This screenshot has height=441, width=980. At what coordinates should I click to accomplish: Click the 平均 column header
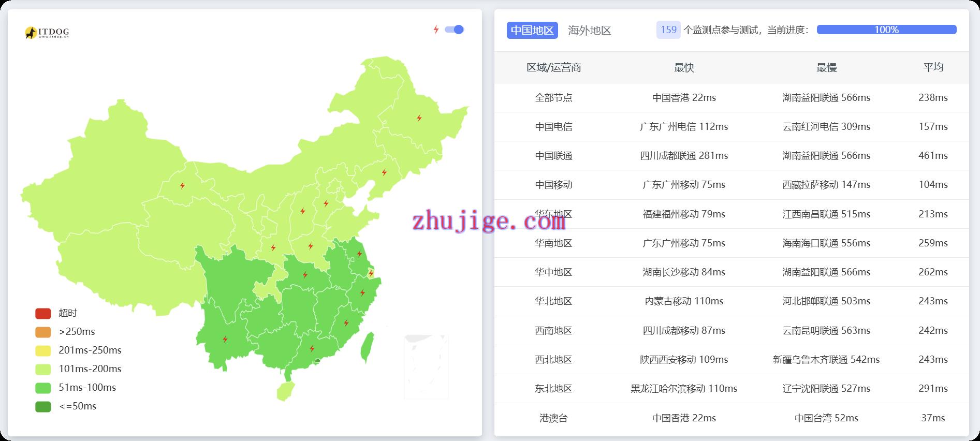pyautogui.click(x=933, y=67)
